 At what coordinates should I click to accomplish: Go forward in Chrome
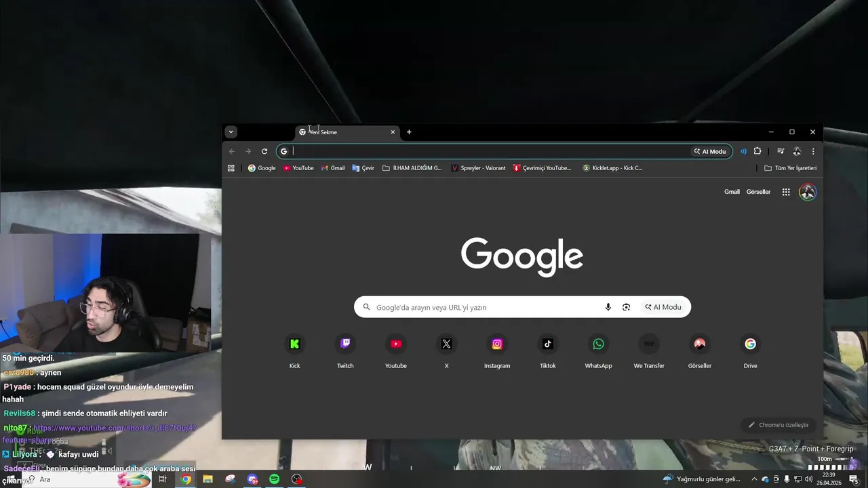point(248,151)
